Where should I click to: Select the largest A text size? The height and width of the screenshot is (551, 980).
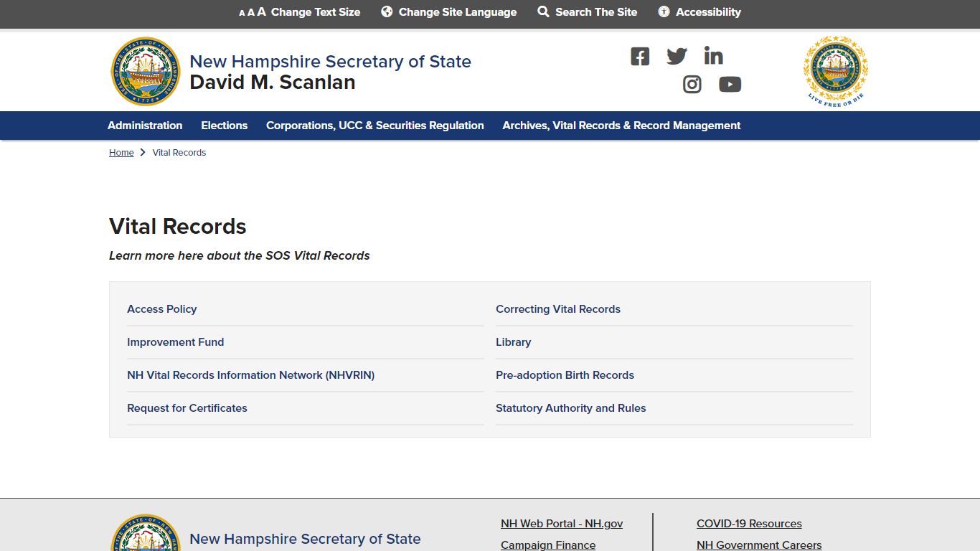[x=261, y=11]
